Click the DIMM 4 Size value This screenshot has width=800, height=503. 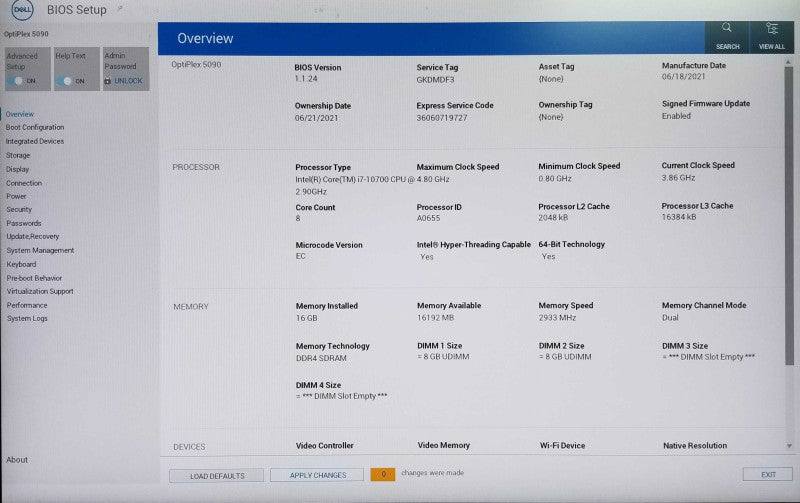(341, 396)
